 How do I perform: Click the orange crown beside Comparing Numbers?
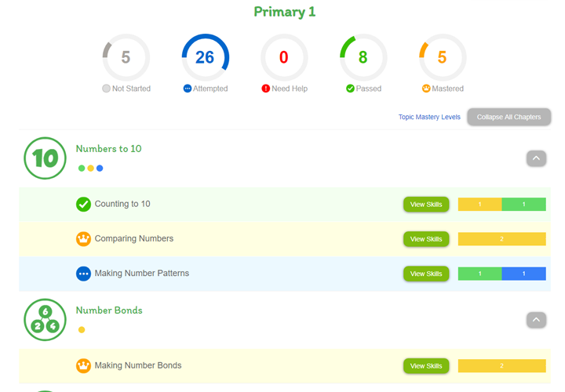tap(83, 239)
